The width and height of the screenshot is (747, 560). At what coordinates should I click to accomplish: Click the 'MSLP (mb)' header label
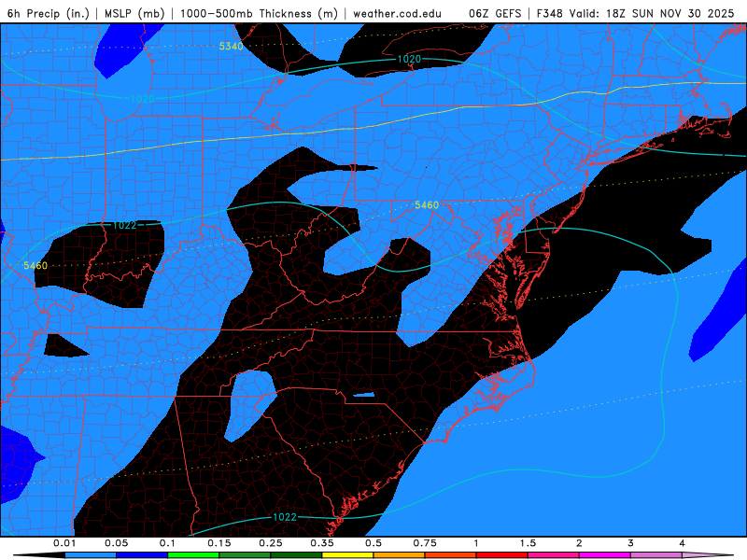134,13
